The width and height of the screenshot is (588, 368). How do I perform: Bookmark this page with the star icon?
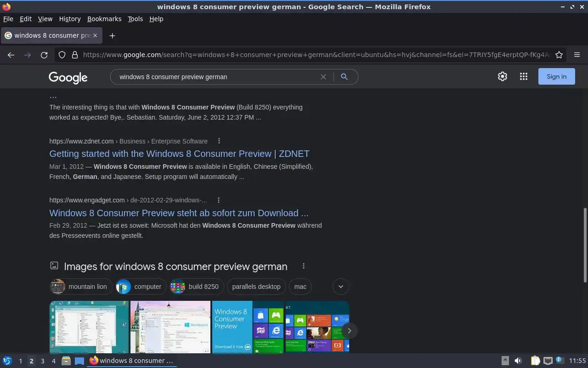pos(559,55)
